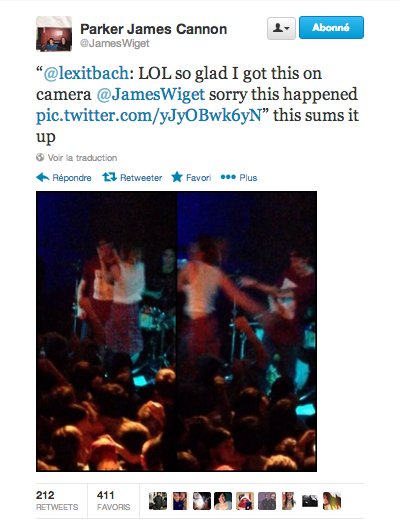400x527 pixels.
Task: View the 411 Favoris count
Action: (113, 501)
